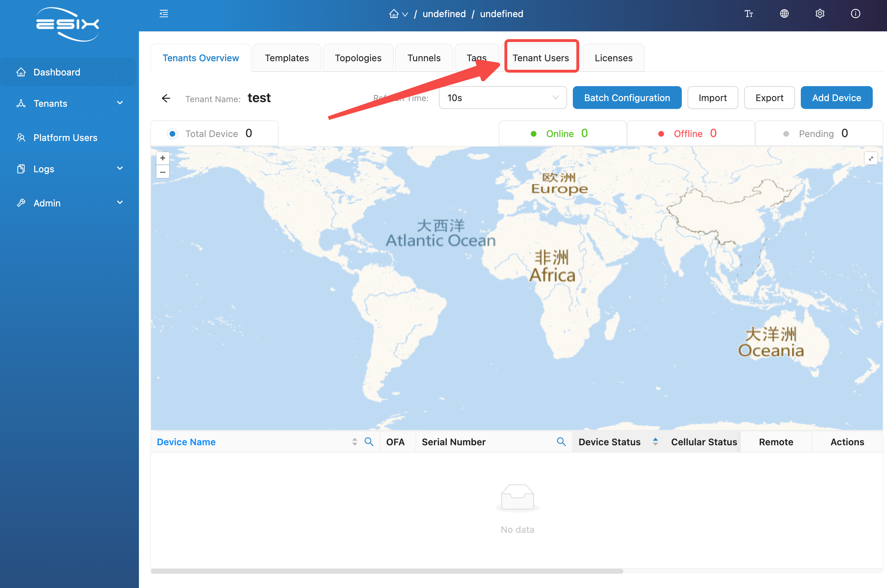This screenshot has width=887, height=588.
Task: Zoom in on the map
Action: coord(162,158)
